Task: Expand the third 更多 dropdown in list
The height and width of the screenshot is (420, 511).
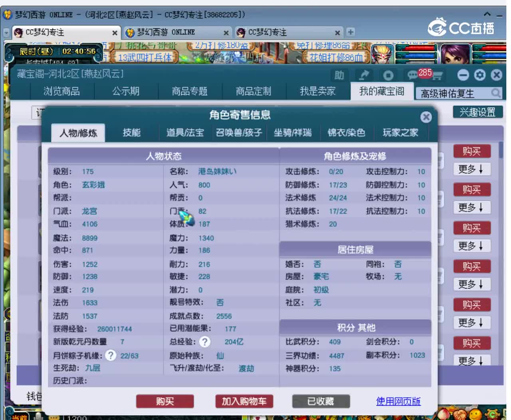Action: click(472, 246)
